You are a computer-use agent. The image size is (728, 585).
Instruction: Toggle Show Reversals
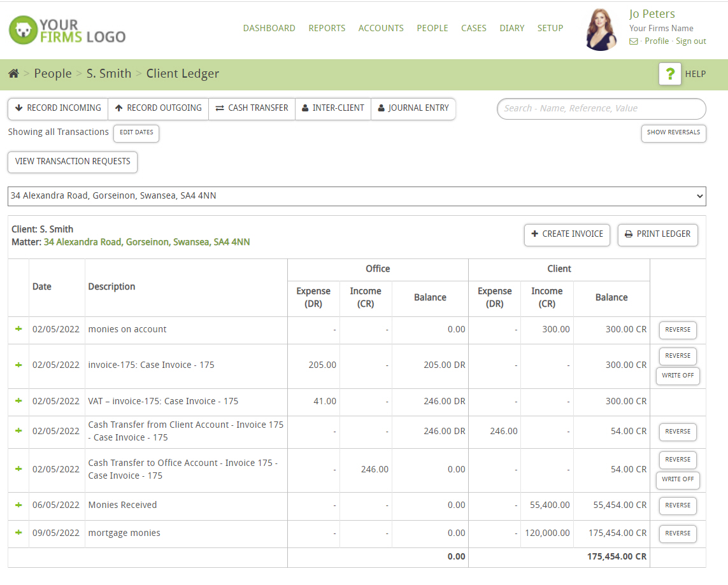click(x=673, y=132)
